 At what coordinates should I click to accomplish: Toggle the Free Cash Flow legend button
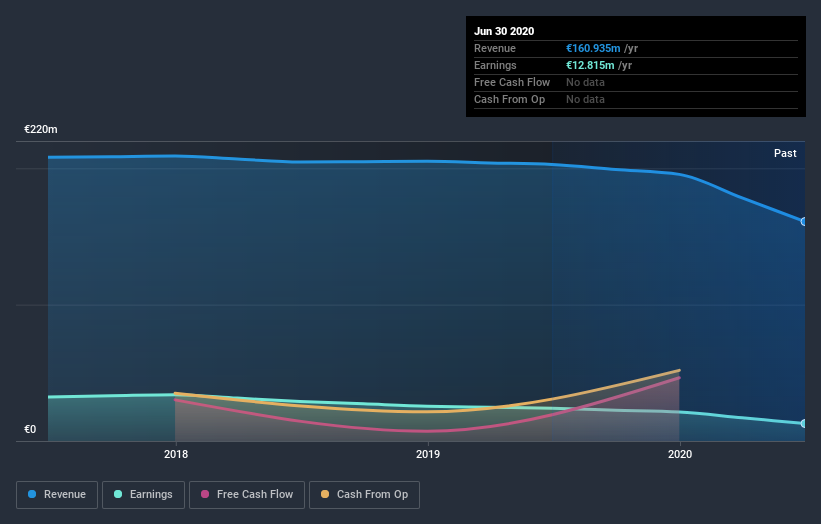pyautogui.click(x=247, y=495)
